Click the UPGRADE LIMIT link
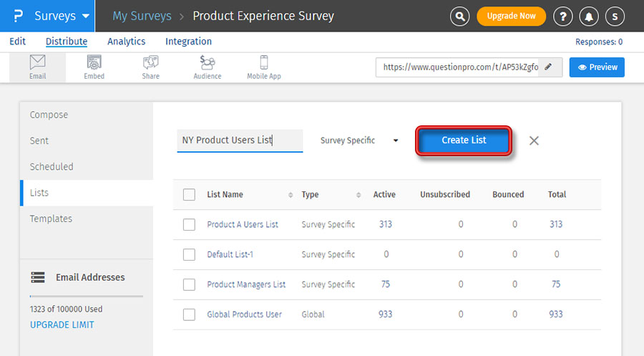 62,324
